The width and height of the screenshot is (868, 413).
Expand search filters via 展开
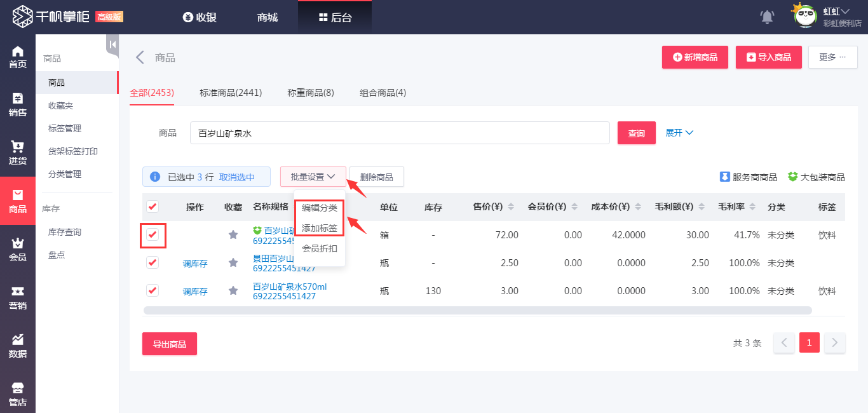679,133
